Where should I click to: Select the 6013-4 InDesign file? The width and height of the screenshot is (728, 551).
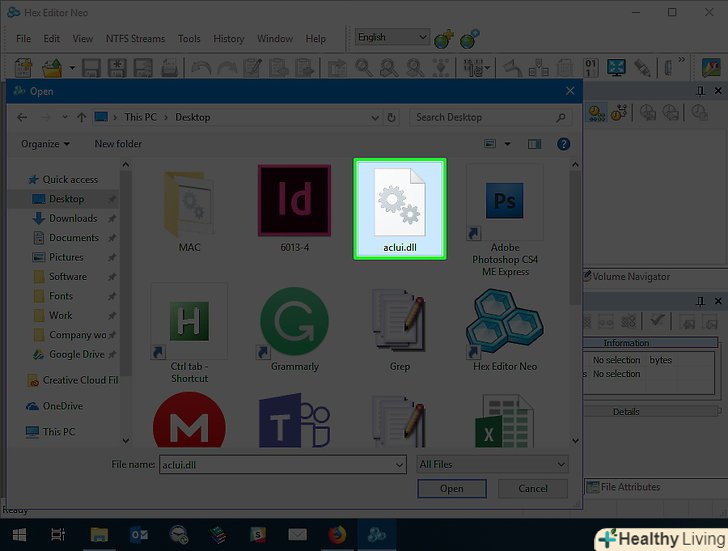(x=294, y=209)
